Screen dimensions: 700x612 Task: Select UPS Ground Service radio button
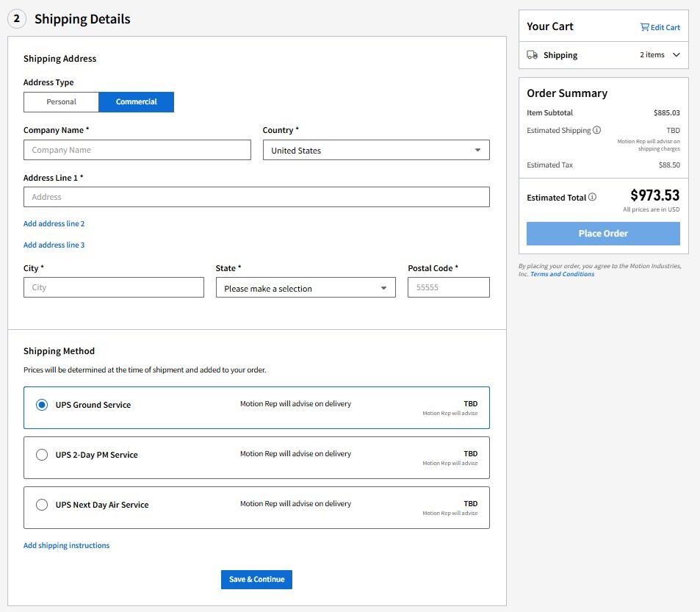[42, 405]
